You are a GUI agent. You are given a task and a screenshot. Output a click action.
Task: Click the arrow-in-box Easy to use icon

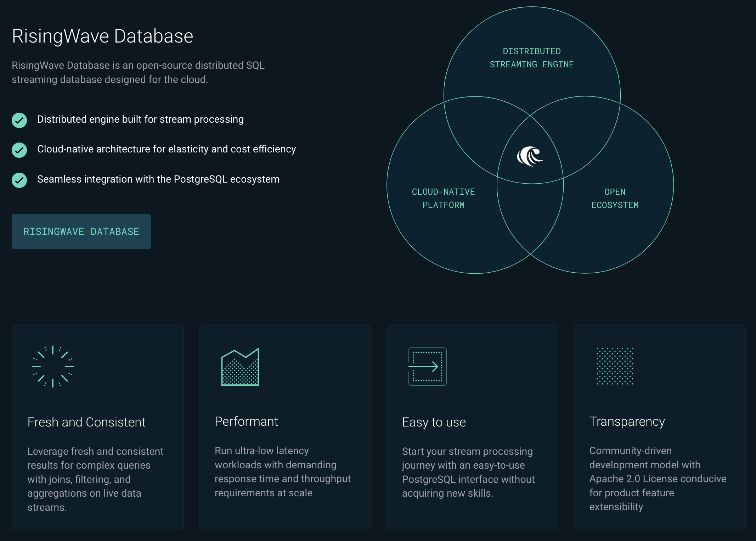pos(427,367)
